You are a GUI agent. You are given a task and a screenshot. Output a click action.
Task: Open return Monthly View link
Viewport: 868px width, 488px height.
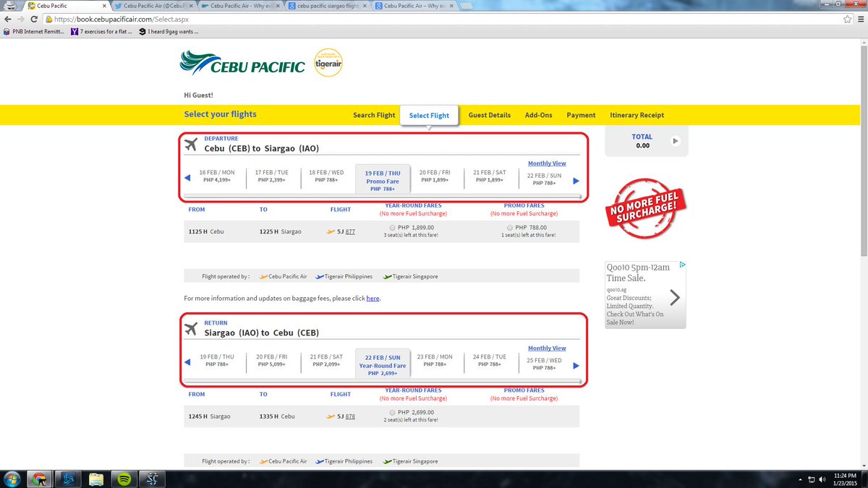(547, 348)
